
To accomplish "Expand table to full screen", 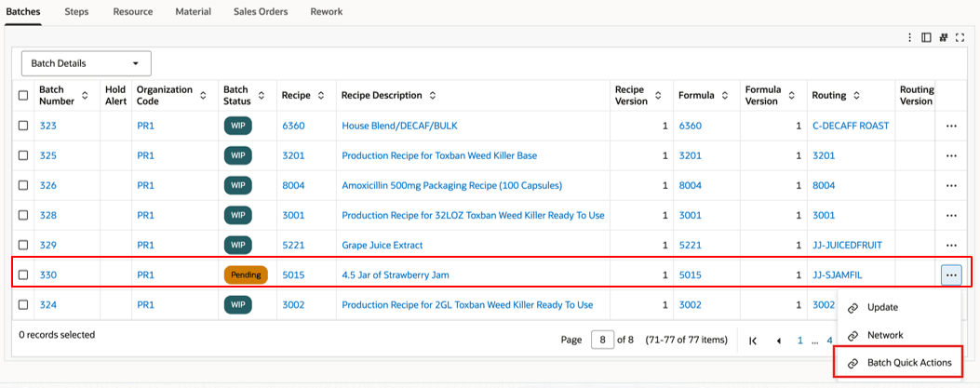I will coord(960,38).
